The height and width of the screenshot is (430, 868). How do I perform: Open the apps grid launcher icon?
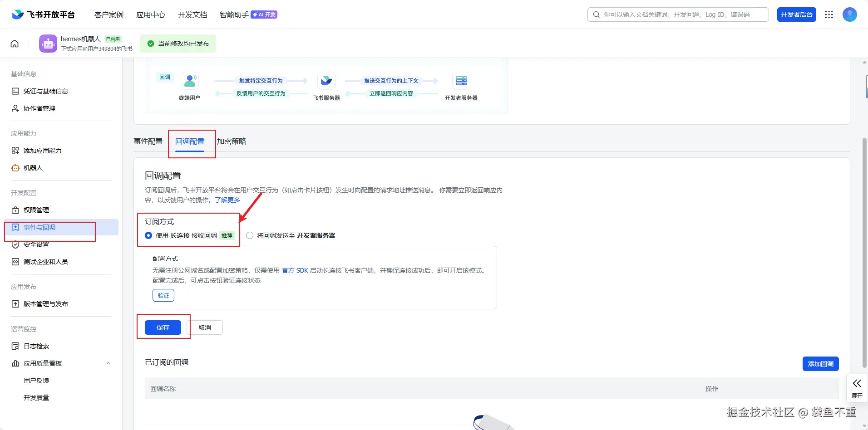(x=829, y=15)
